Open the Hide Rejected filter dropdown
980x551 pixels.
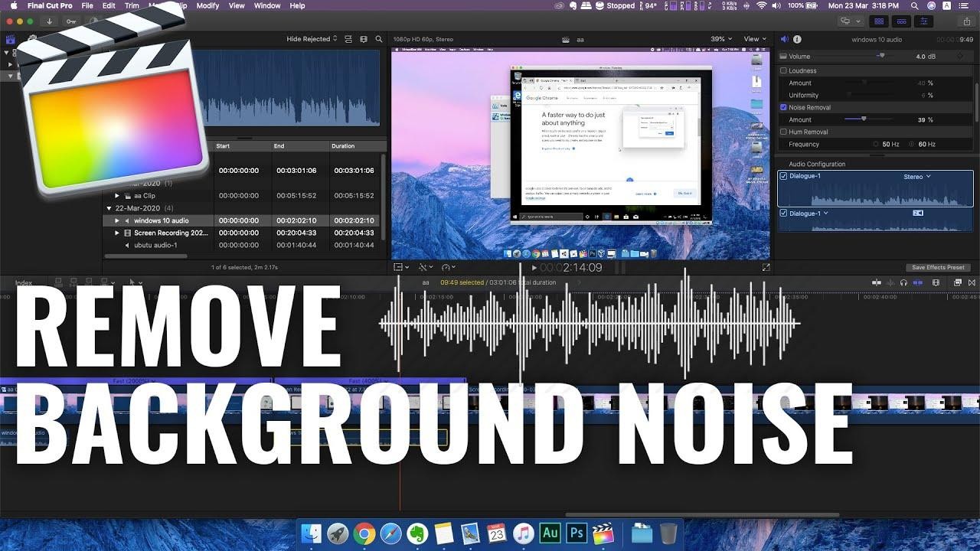pyautogui.click(x=312, y=39)
